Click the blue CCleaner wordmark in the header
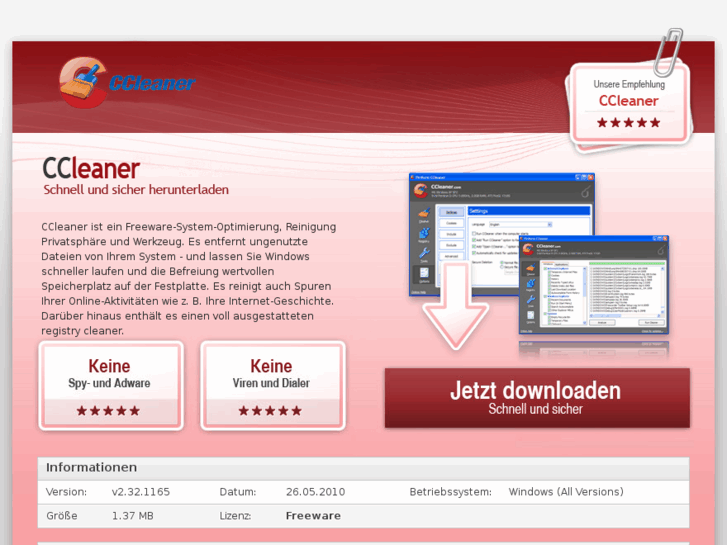This screenshot has width=727, height=545. coord(152,83)
